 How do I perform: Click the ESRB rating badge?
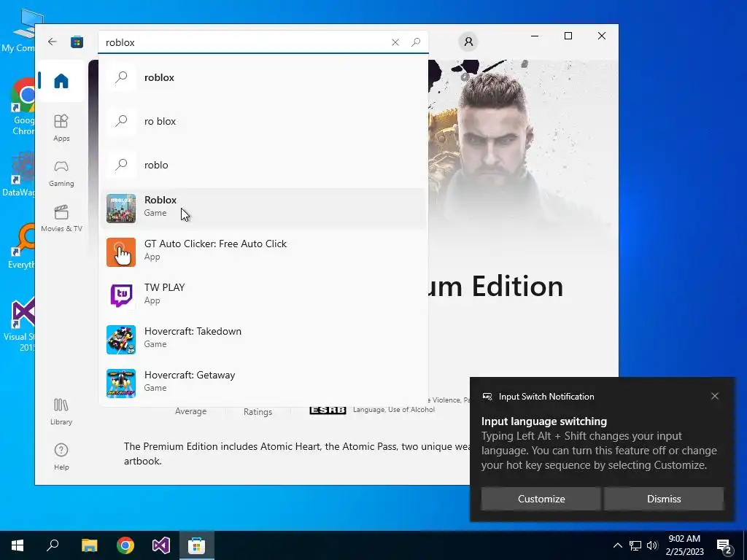tap(328, 410)
